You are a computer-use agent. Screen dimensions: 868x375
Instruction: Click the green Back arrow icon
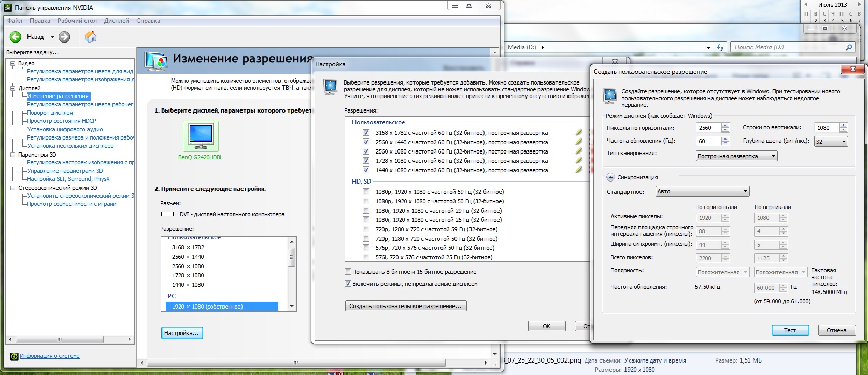16,37
